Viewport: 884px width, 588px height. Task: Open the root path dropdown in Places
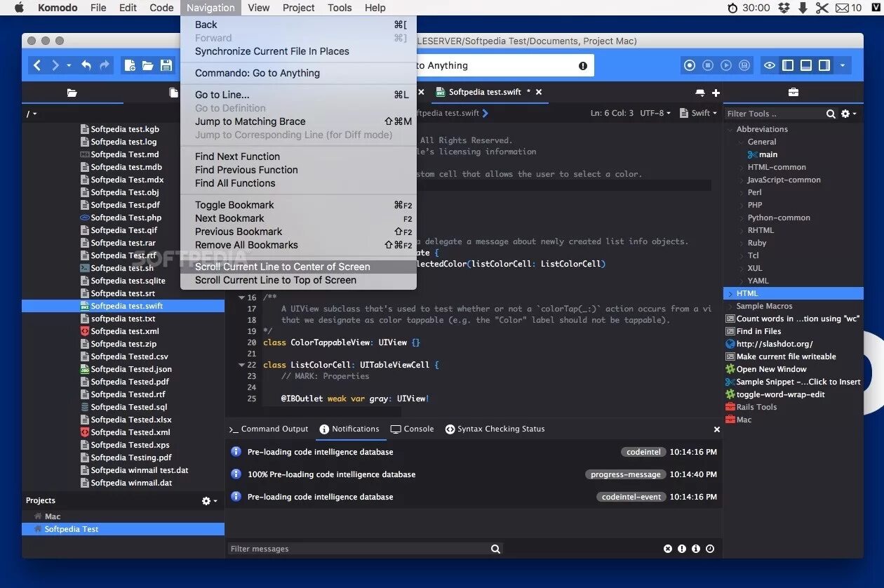point(32,114)
